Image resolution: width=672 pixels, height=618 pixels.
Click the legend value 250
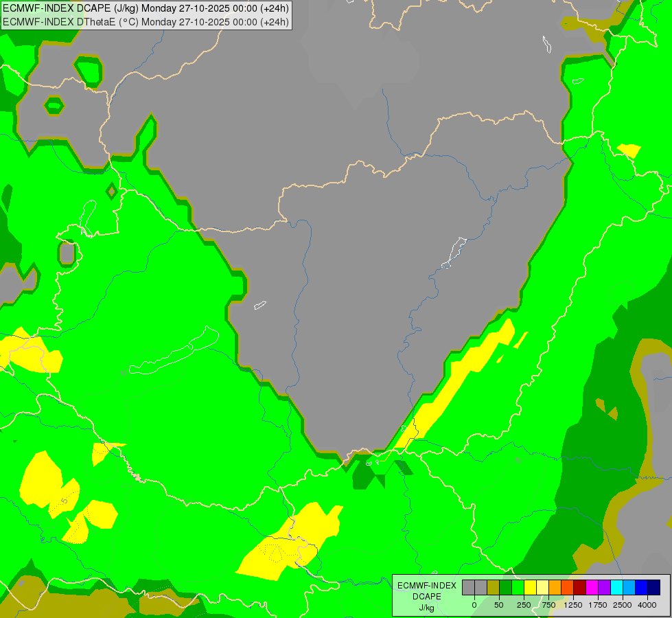point(524,605)
